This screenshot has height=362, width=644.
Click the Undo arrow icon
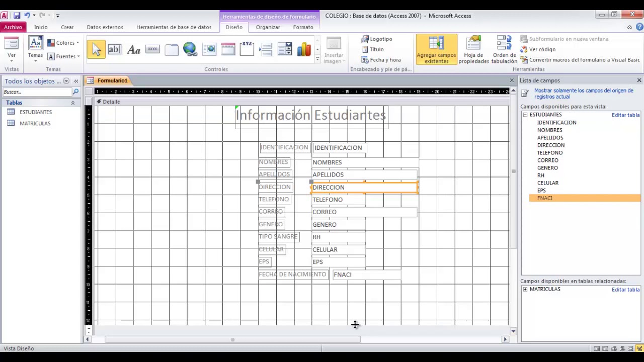click(27, 16)
